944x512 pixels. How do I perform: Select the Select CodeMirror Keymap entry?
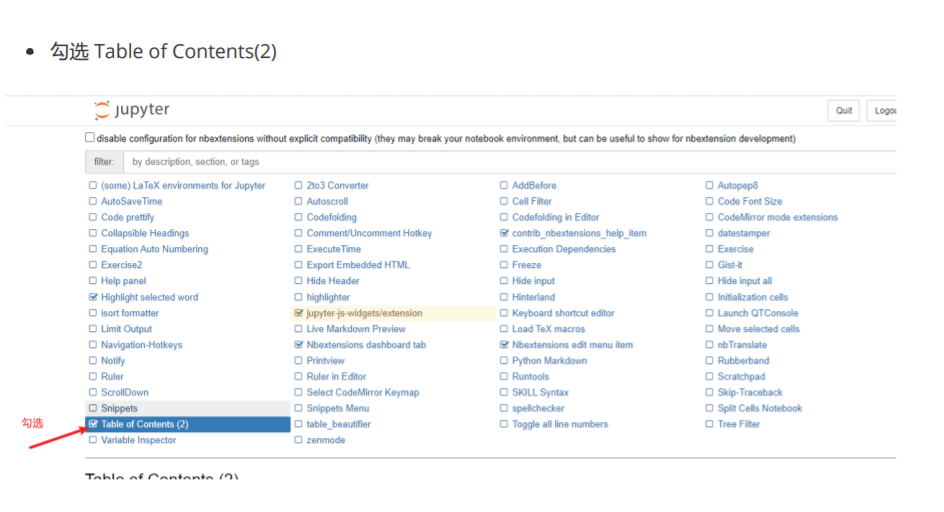(362, 392)
